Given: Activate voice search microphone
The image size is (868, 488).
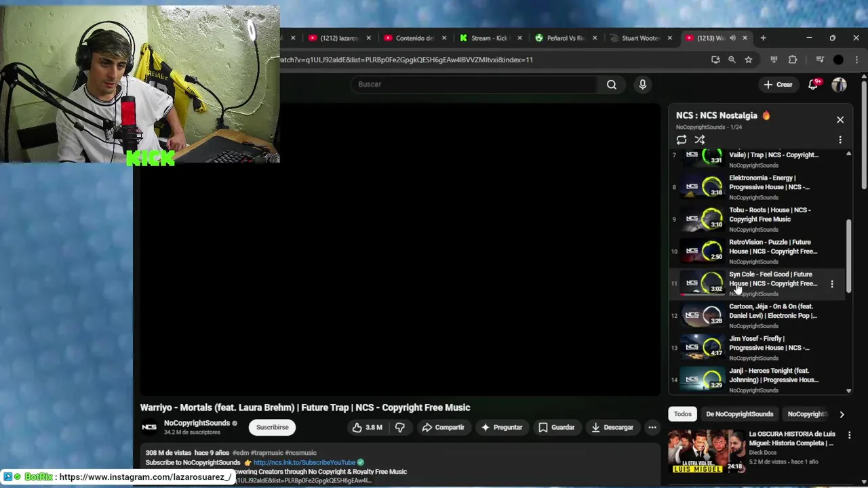Looking at the screenshot, I should (x=642, y=85).
